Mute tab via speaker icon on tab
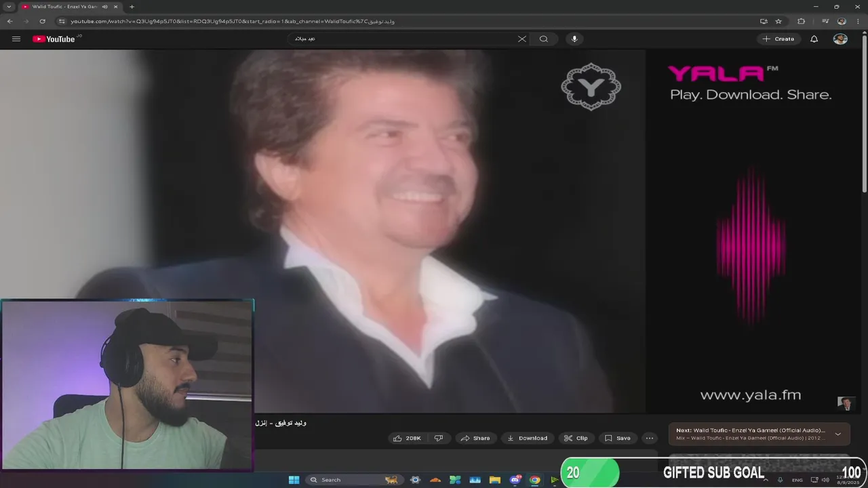 [104, 7]
